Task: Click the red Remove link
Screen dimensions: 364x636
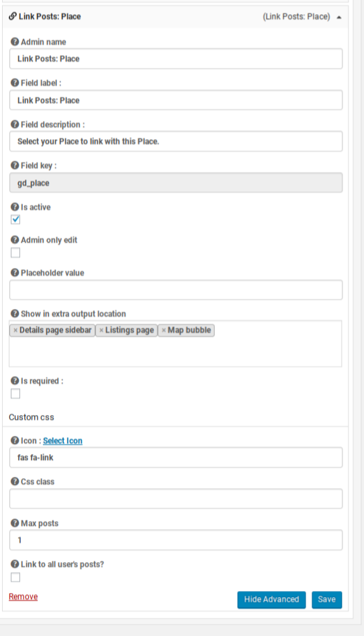Action: click(x=23, y=596)
